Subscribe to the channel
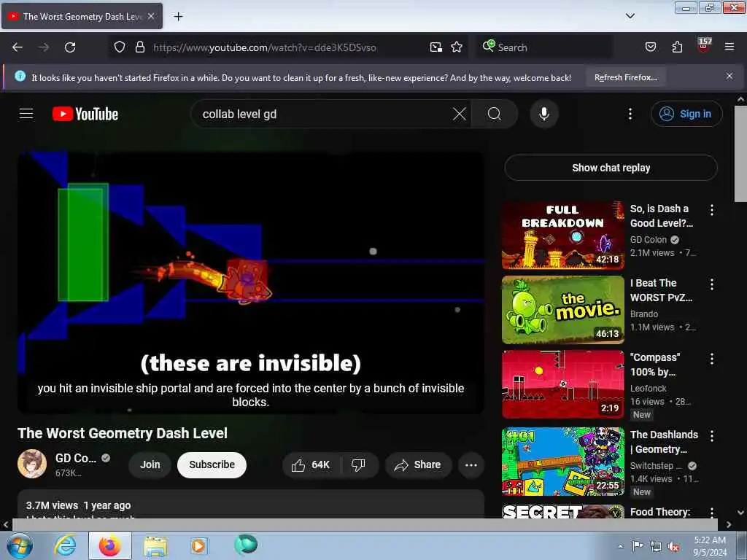Viewport: 747px width, 560px height. pos(212,464)
